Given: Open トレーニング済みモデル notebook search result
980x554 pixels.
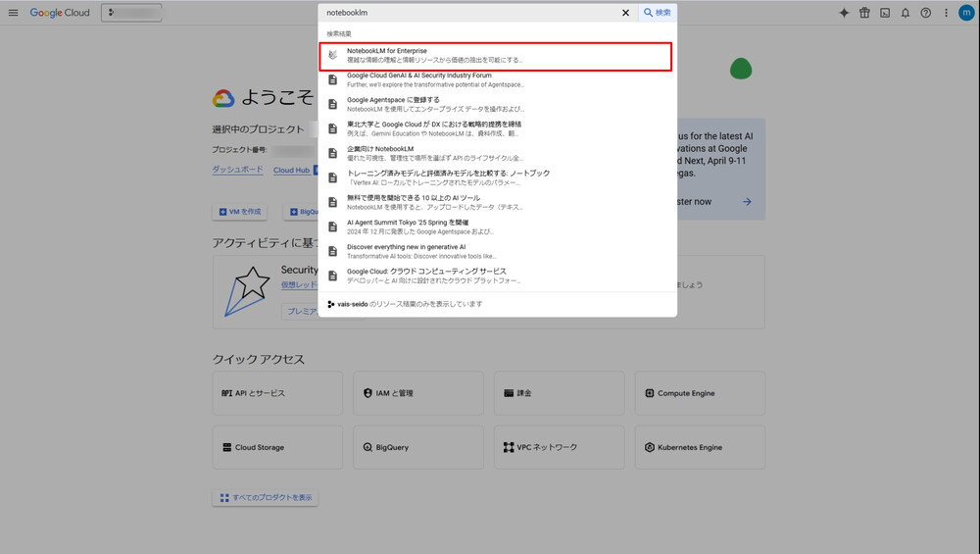Looking at the screenshot, I should [x=497, y=177].
